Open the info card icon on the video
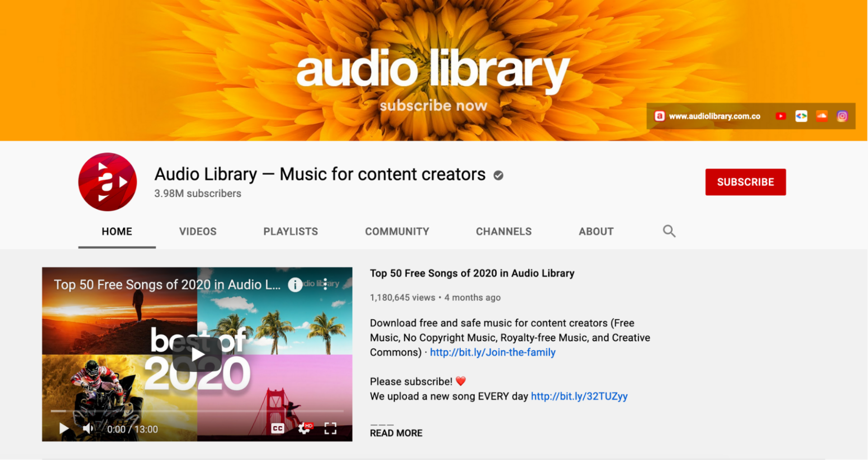 pos(294,285)
